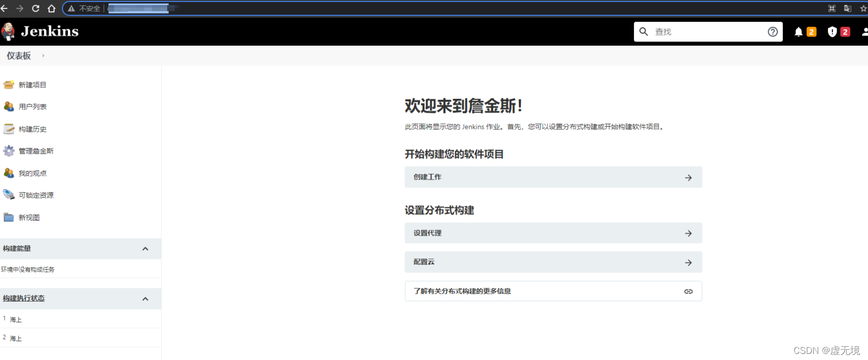Select executor 1 海上 row
The image size is (868, 360).
(x=81, y=319)
